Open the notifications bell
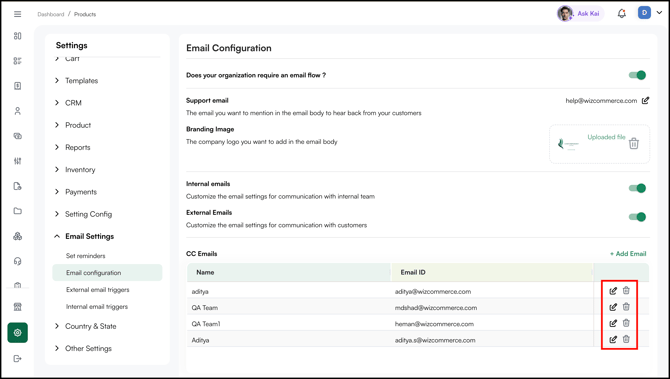The height and width of the screenshot is (379, 670). (622, 14)
